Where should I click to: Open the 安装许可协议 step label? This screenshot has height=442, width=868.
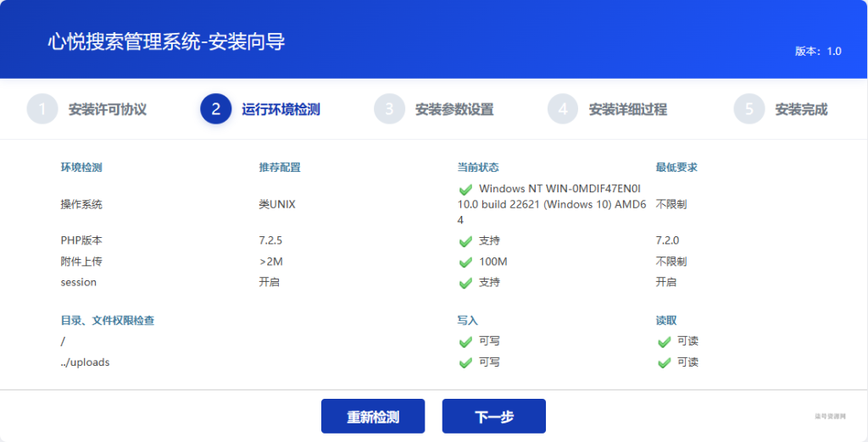coord(108,109)
